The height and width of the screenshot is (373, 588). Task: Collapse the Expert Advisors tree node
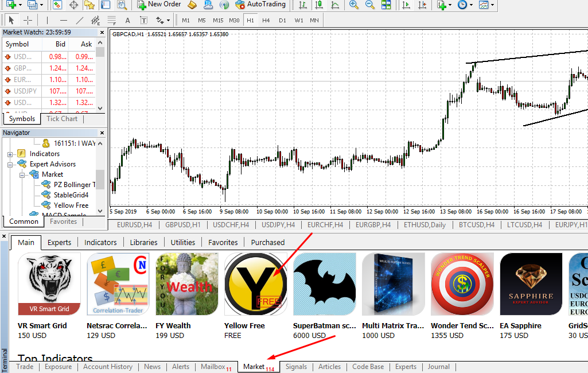[10, 164]
